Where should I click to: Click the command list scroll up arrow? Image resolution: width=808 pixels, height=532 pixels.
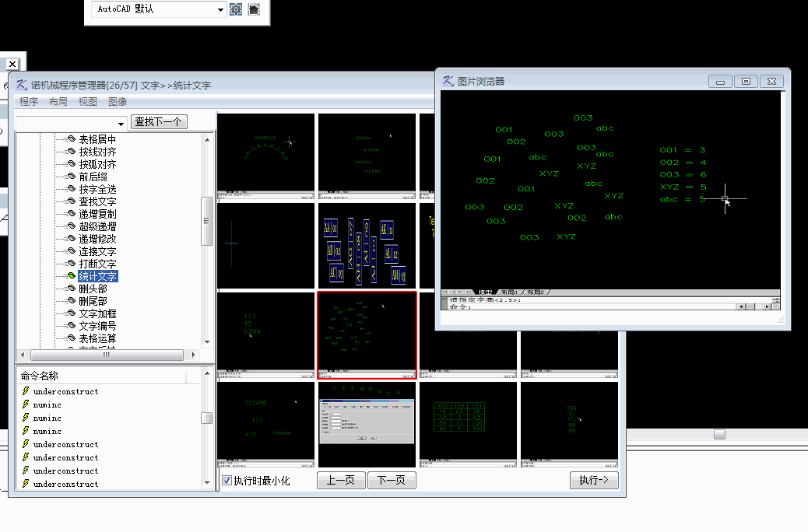coord(207,373)
